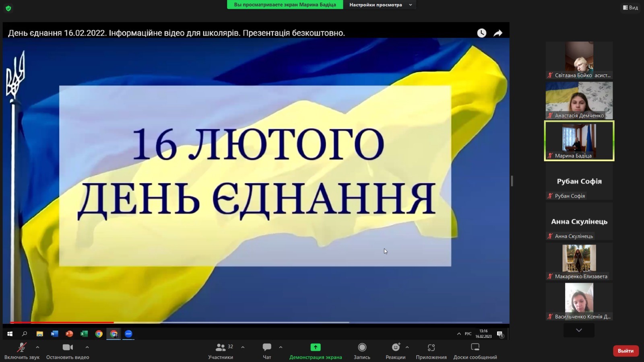The image size is (644, 362).
Task: Click the Watch later clock icon
Action: point(482,33)
